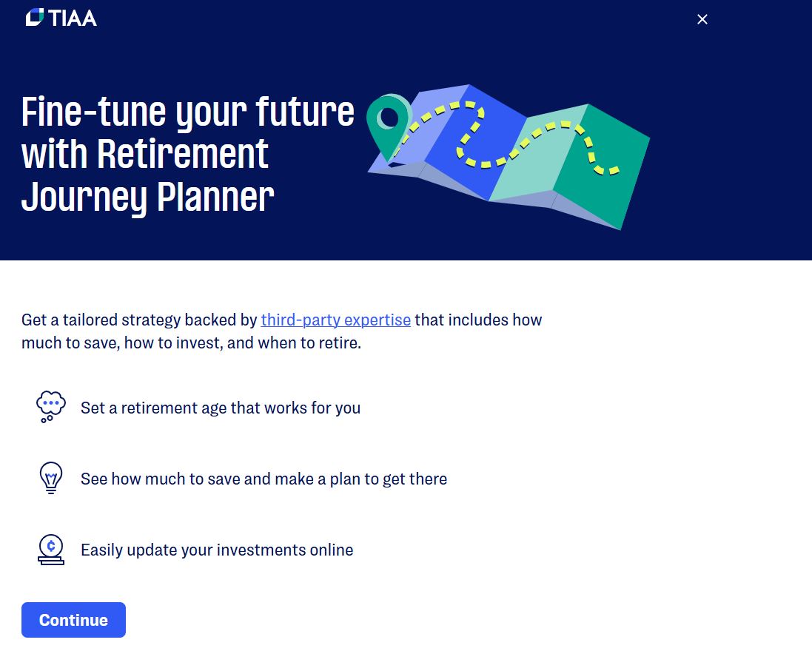Close the Retirement Journey Planner dialog
The image size is (812, 668).
point(702,19)
